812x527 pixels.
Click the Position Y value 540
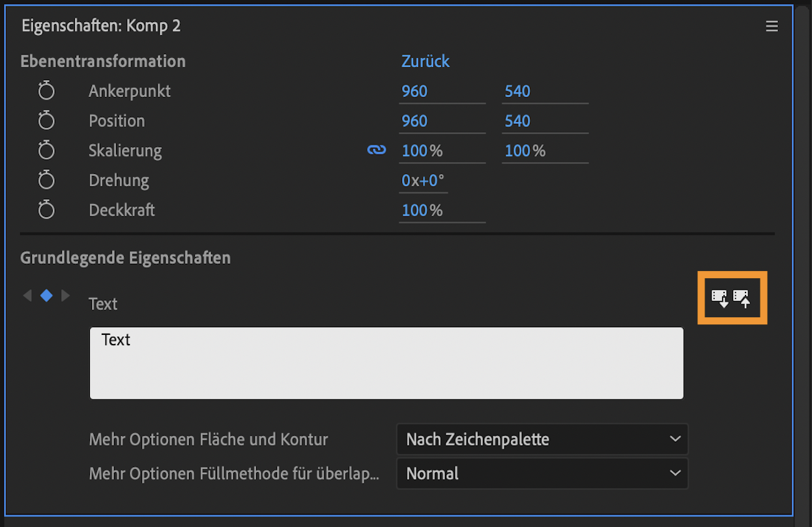point(517,121)
